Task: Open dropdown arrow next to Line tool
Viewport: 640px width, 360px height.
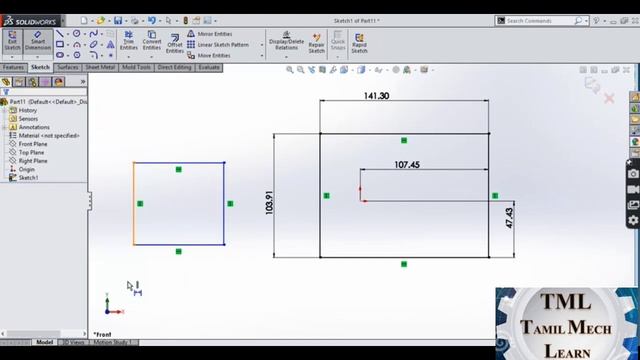Action: tap(68, 34)
